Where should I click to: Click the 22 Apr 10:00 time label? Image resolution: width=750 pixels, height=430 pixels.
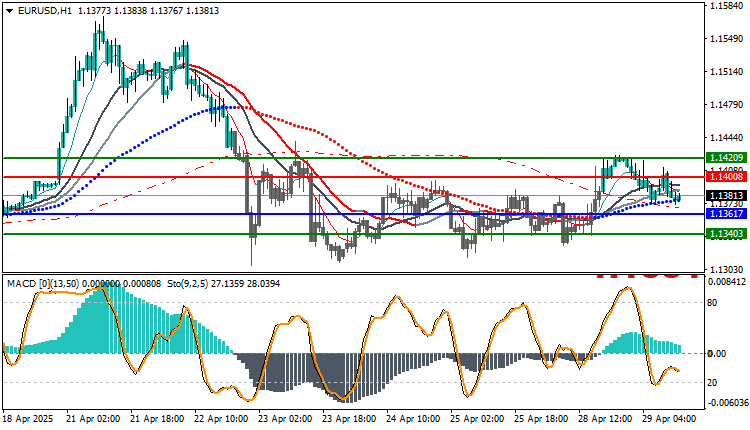pyautogui.click(x=221, y=419)
